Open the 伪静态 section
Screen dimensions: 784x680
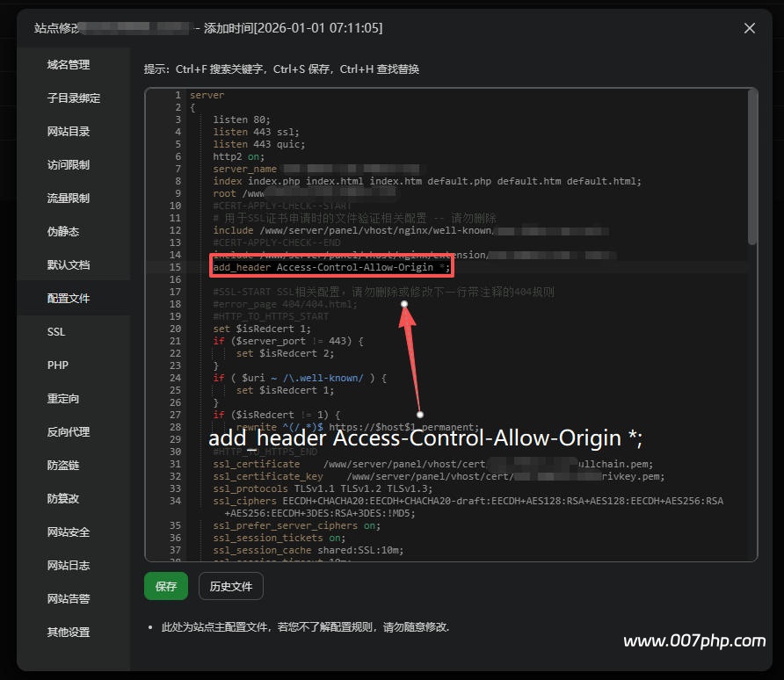[x=65, y=231]
